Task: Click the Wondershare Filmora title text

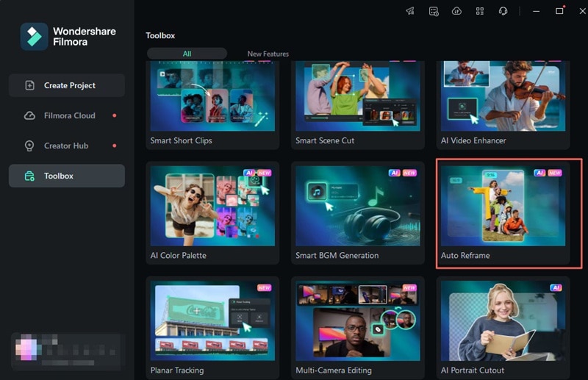Action: tap(85, 37)
